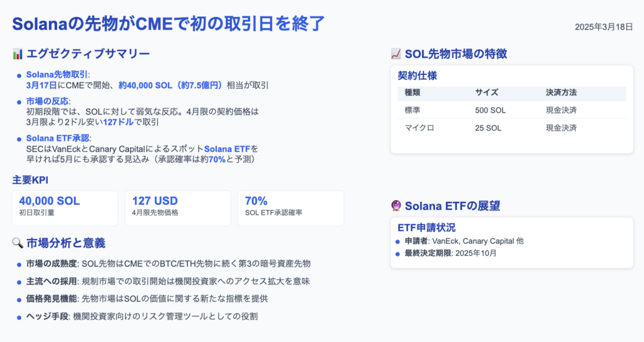Viewport: 644px width, 342px height.
Task: Click the サイズ column header in the table
Action: pyautogui.click(x=487, y=93)
